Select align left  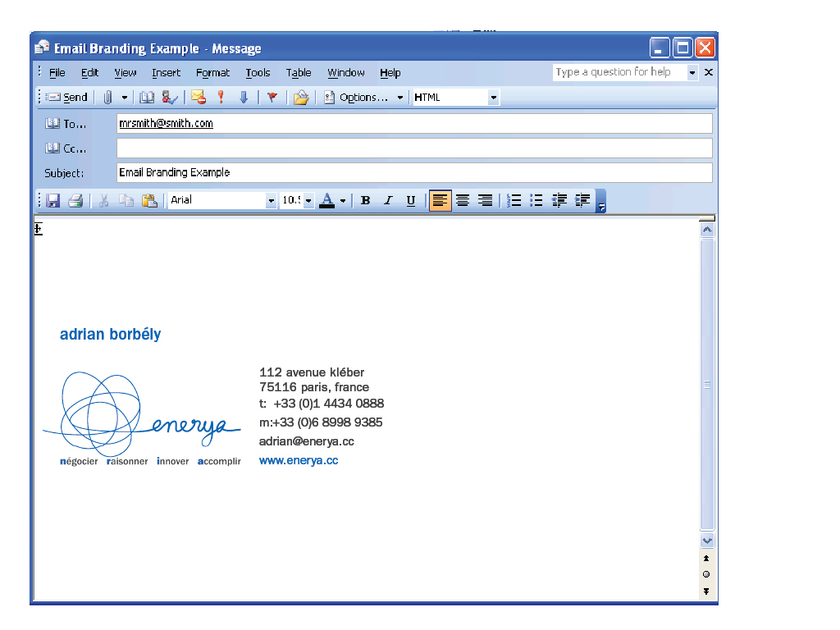pyautogui.click(x=440, y=200)
